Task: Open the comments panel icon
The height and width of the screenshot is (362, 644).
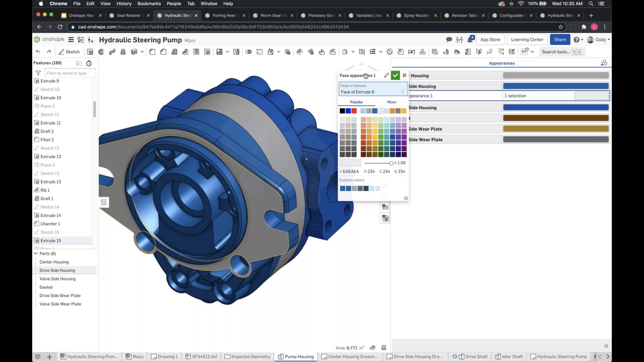Action: [x=449, y=39]
